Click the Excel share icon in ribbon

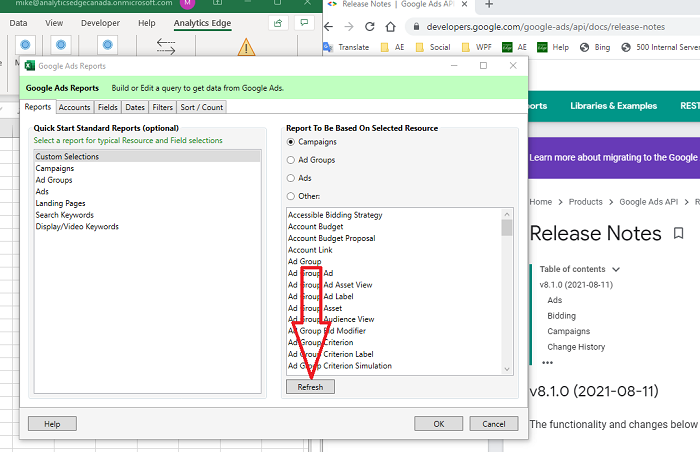(x=278, y=23)
